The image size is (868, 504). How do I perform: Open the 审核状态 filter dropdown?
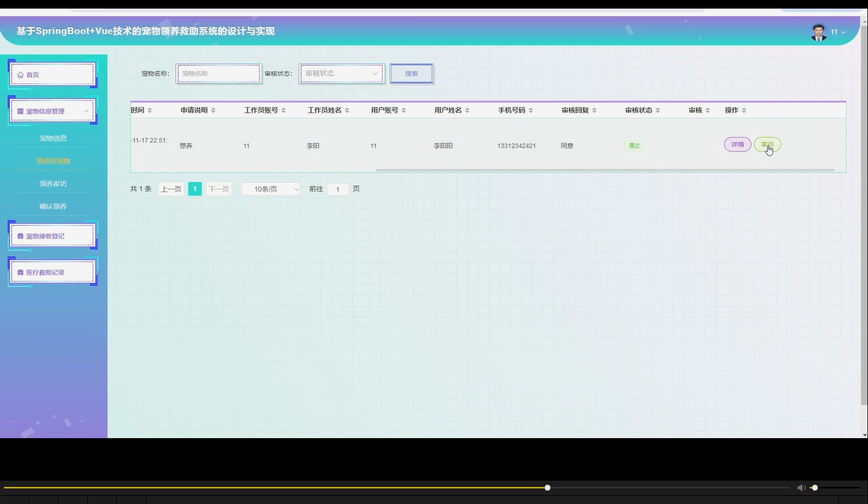point(341,73)
